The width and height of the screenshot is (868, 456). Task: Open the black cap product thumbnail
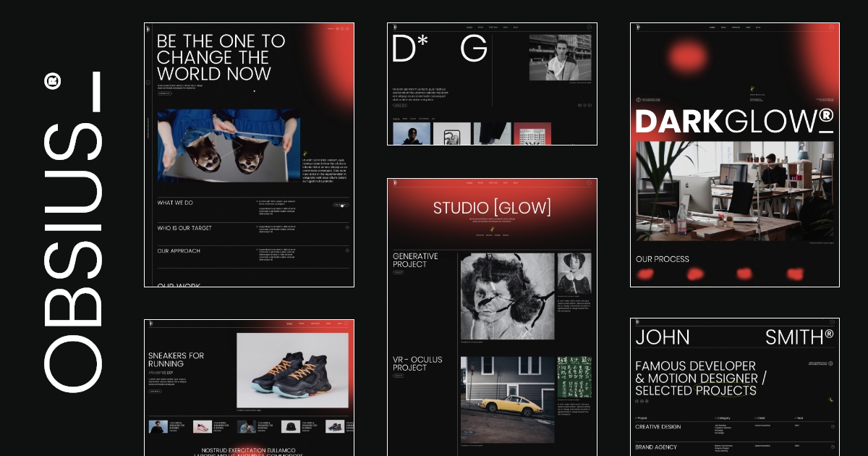291,426
